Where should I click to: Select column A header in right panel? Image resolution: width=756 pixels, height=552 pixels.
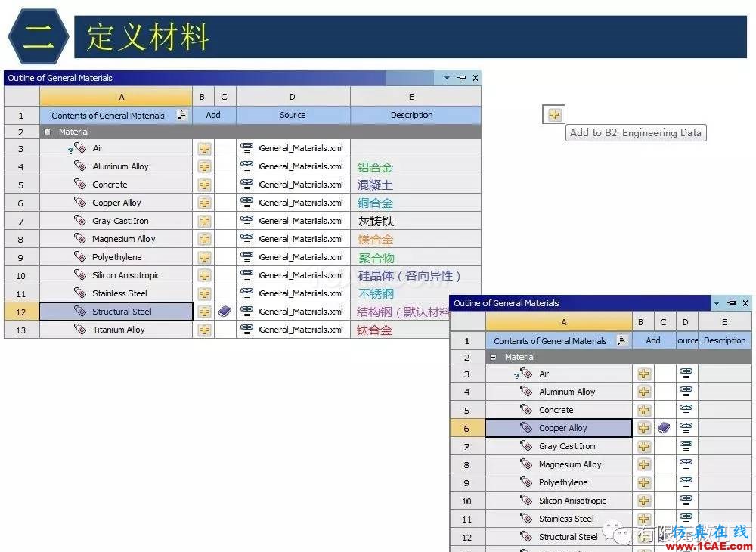coord(559,322)
